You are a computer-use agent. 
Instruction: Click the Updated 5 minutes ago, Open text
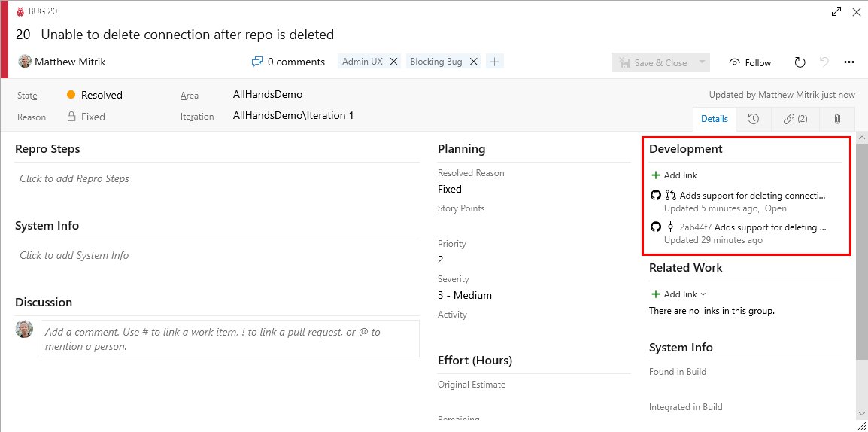[x=725, y=208]
